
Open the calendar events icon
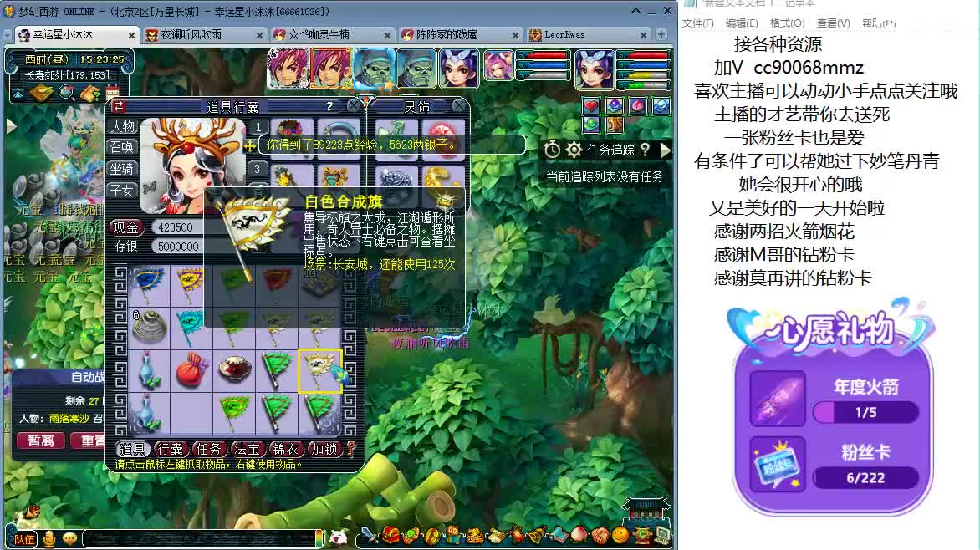coord(113,93)
